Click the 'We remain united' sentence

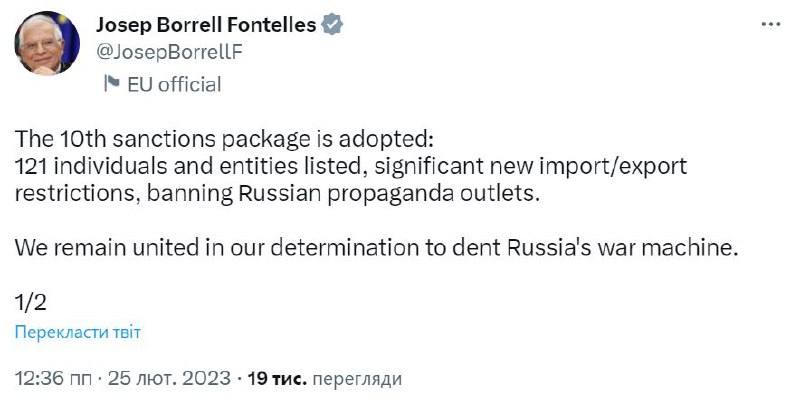(377, 249)
